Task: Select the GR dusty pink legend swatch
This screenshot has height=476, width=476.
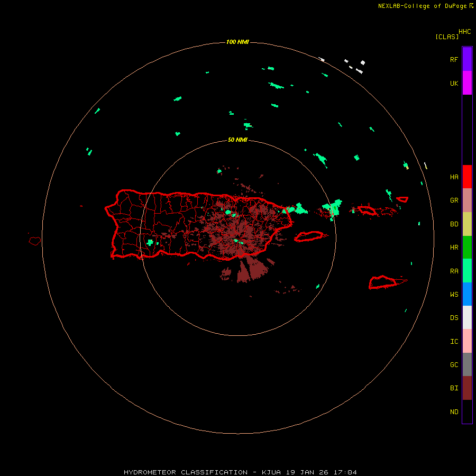Action: [x=467, y=200]
